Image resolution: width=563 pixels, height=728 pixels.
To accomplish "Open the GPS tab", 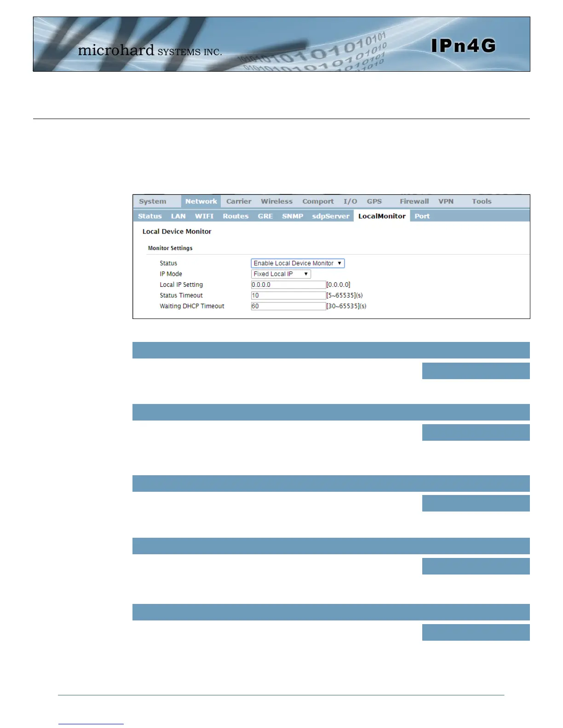I will (374, 201).
